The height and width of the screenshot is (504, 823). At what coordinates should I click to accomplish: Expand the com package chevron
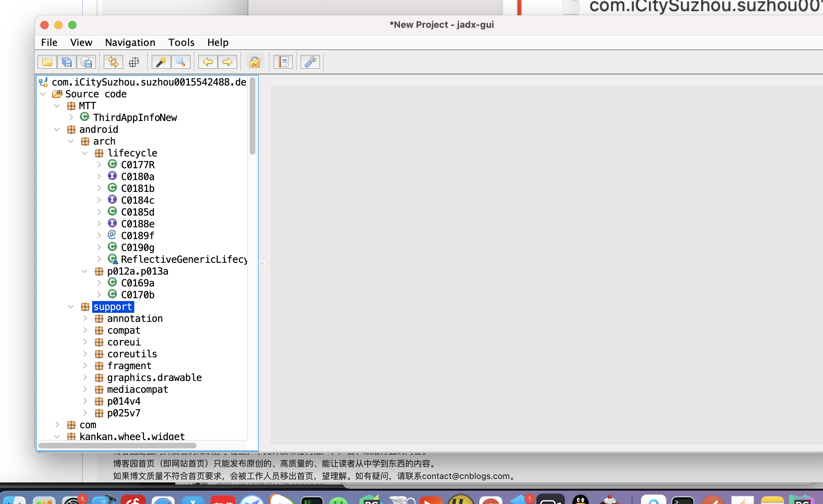pos(57,425)
